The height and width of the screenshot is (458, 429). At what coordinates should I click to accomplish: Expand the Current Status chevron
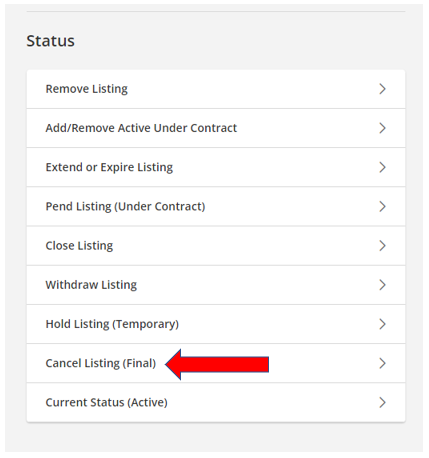[x=382, y=402]
